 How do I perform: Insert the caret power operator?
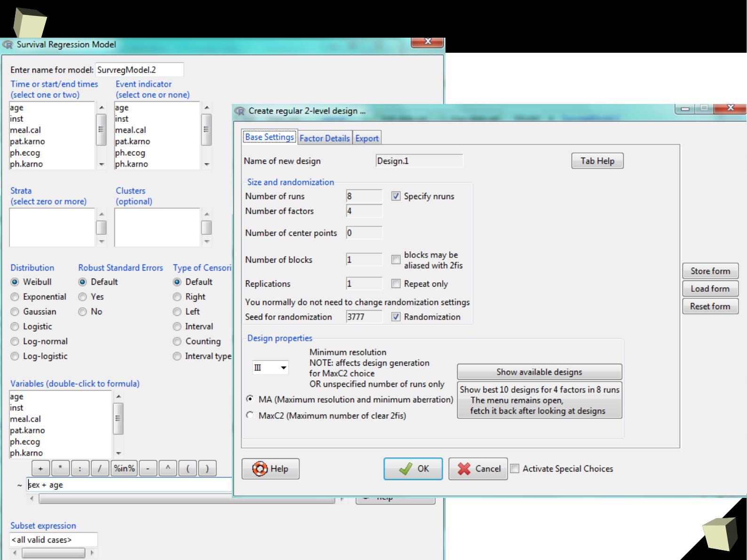click(x=168, y=468)
